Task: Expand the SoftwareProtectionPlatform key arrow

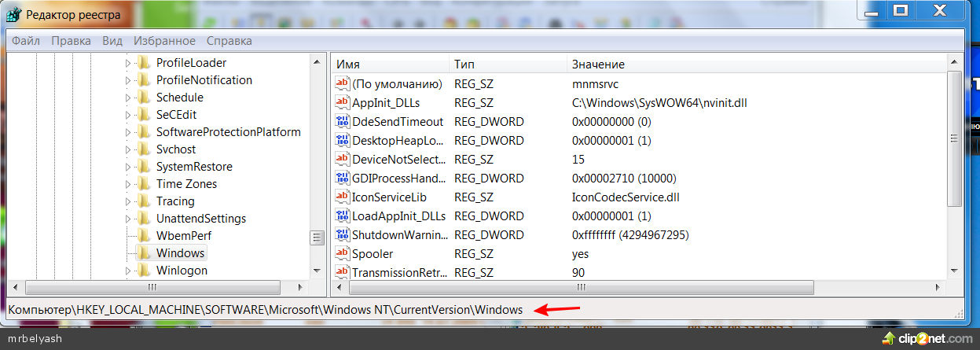Action: 128,132
